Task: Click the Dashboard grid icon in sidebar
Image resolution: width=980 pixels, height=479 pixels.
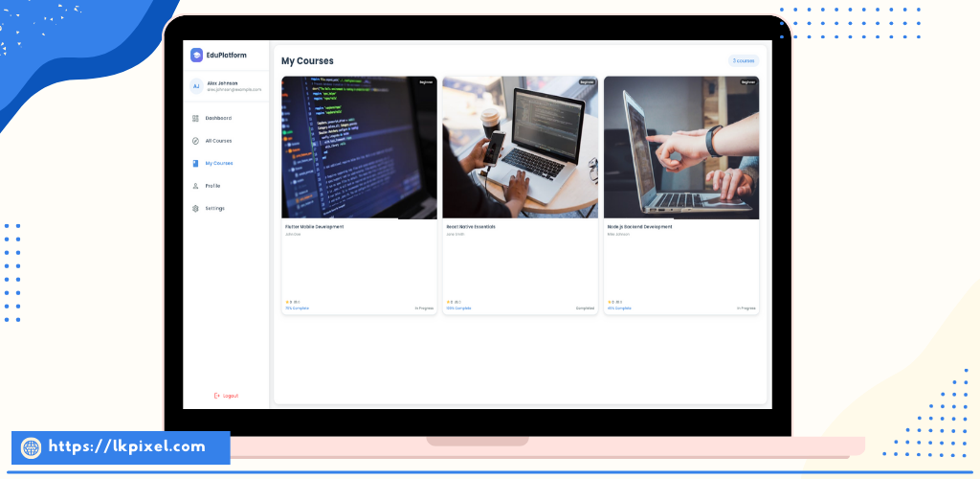Action: [195, 118]
